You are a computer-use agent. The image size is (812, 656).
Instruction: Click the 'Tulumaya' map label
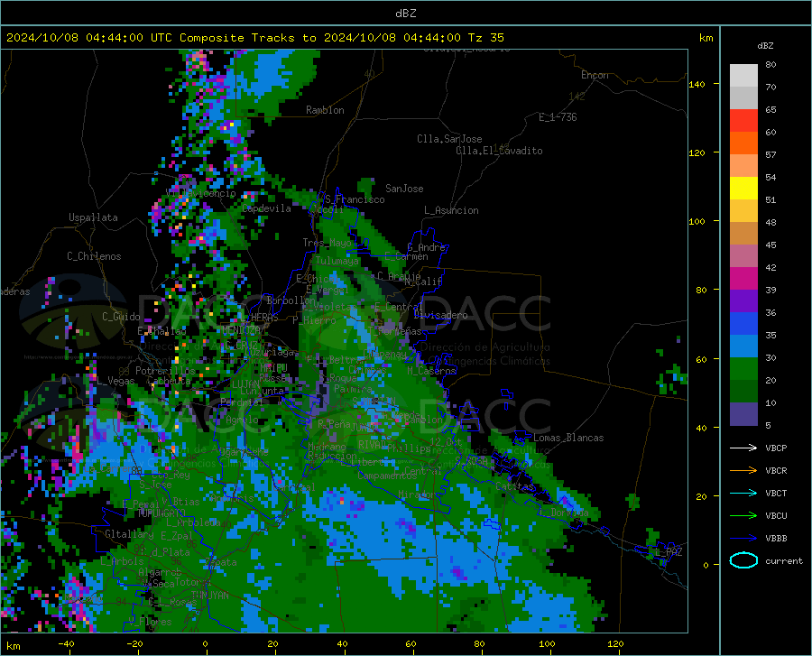click(337, 261)
